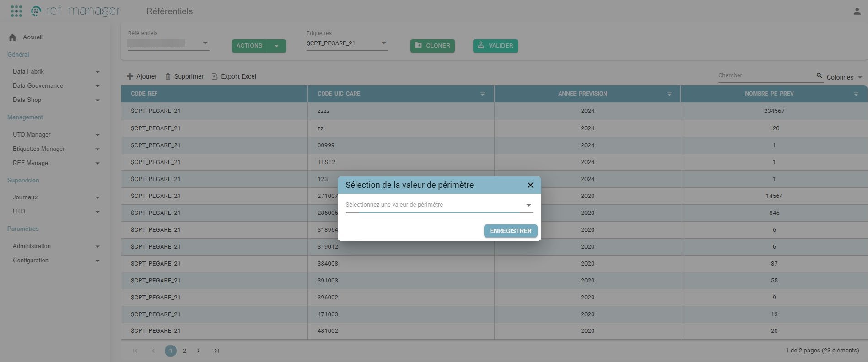The height and width of the screenshot is (362, 868).
Task: Focus the Chercher search field
Action: click(x=766, y=75)
